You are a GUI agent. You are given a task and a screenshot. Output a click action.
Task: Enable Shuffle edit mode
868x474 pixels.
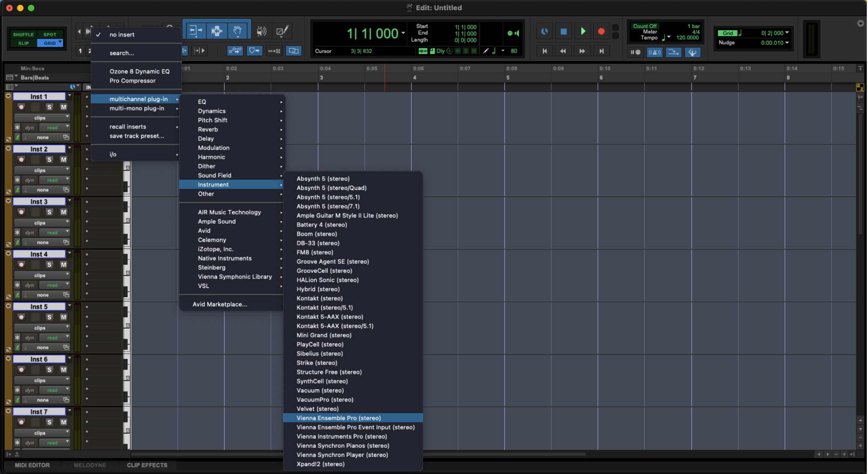tap(23, 34)
